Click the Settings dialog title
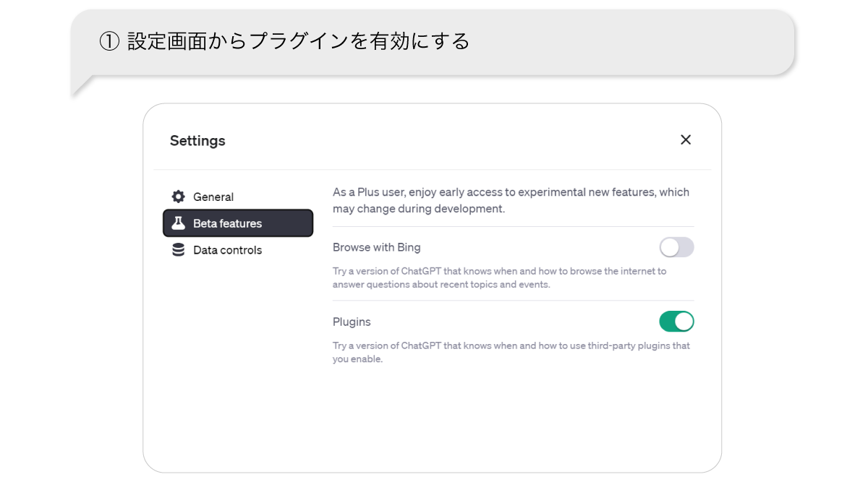Screen dimensions: 868x477 197,141
